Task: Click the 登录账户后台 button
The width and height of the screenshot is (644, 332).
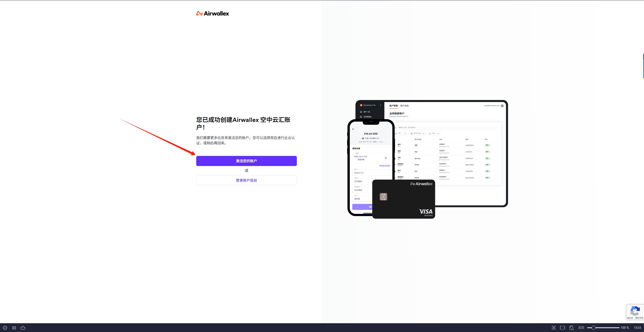Action: (246, 180)
